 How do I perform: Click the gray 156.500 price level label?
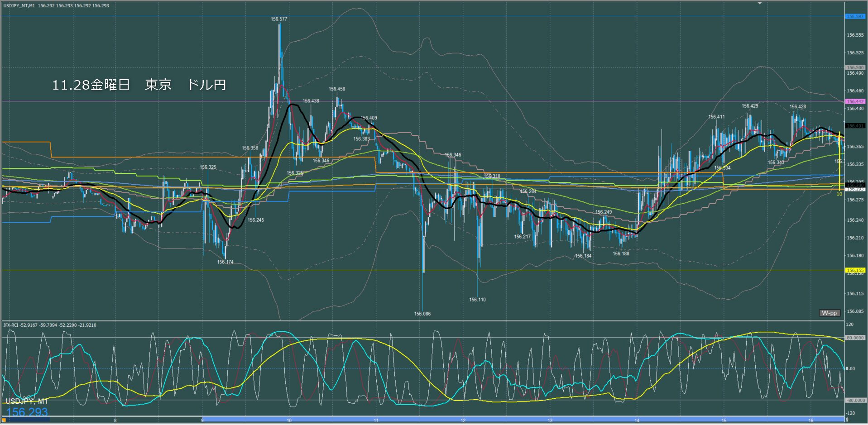[x=855, y=67]
